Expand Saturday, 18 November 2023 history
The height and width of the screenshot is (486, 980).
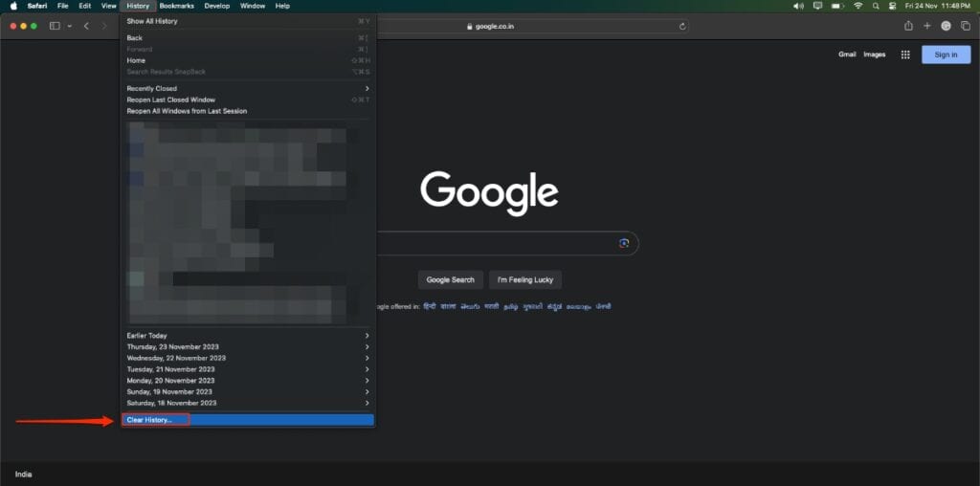click(x=248, y=403)
